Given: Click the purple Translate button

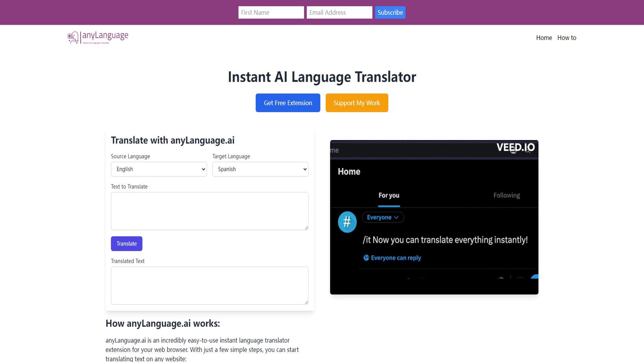Looking at the screenshot, I should pos(126,244).
